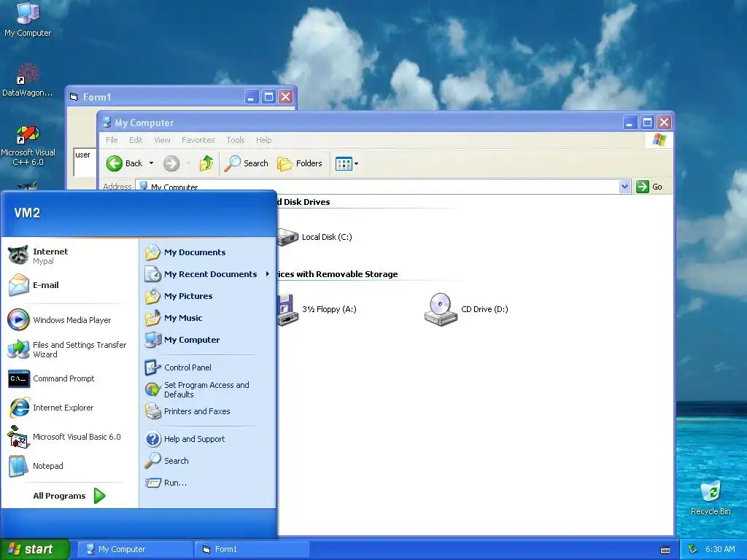Open the Help menu
The width and height of the screenshot is (747, 560).
point(263,140)
